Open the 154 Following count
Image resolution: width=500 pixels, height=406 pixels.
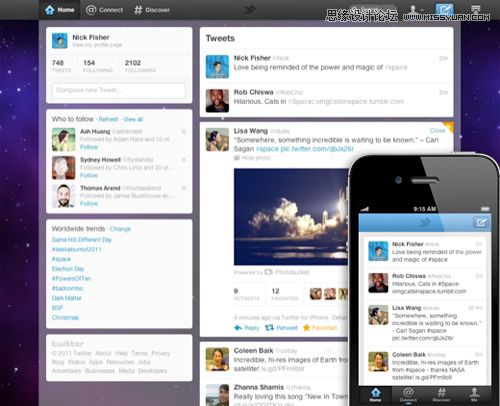(x=98, y=66)
